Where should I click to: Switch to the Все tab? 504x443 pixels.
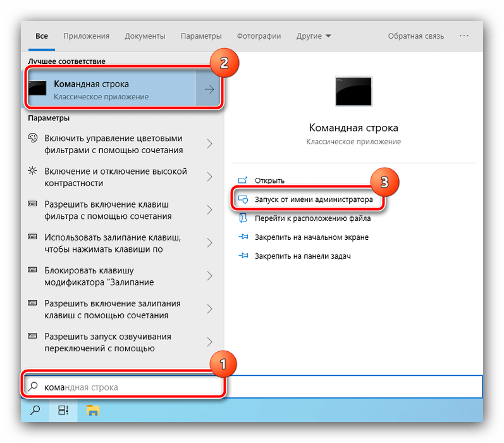click(42, 36)
